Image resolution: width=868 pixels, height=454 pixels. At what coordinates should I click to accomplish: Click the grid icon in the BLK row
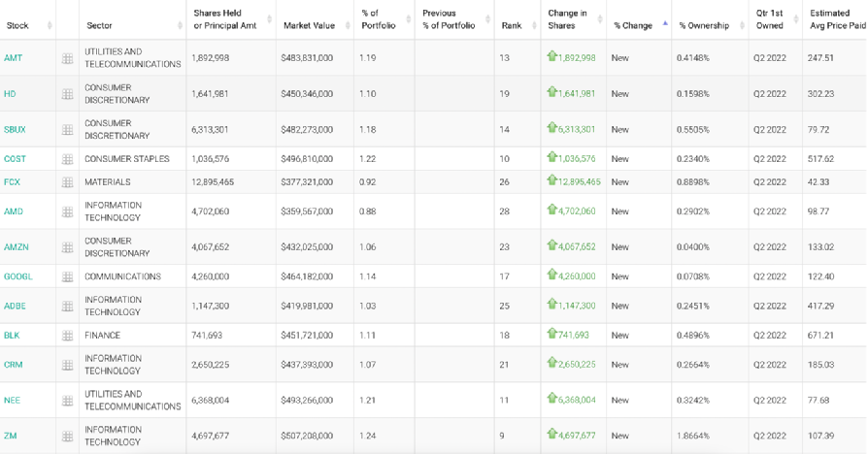pyautogui.click(x=67, y=336)
